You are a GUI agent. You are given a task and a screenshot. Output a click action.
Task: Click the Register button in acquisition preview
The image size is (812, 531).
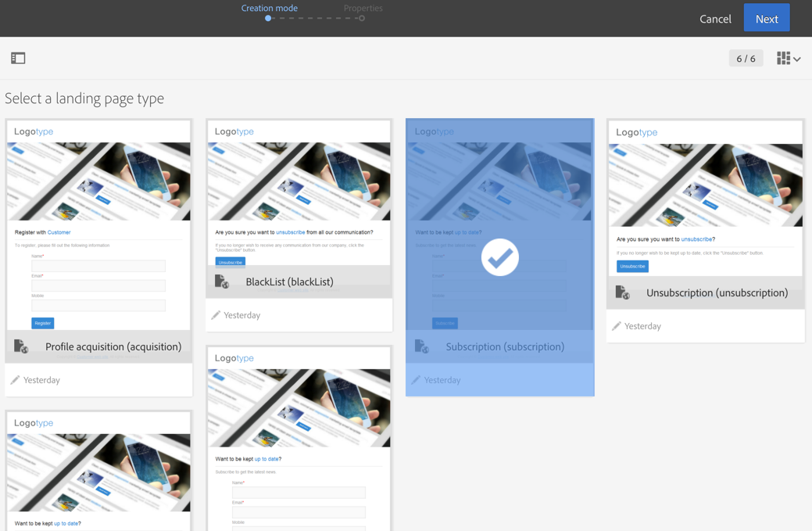click(x=43, y=323)
